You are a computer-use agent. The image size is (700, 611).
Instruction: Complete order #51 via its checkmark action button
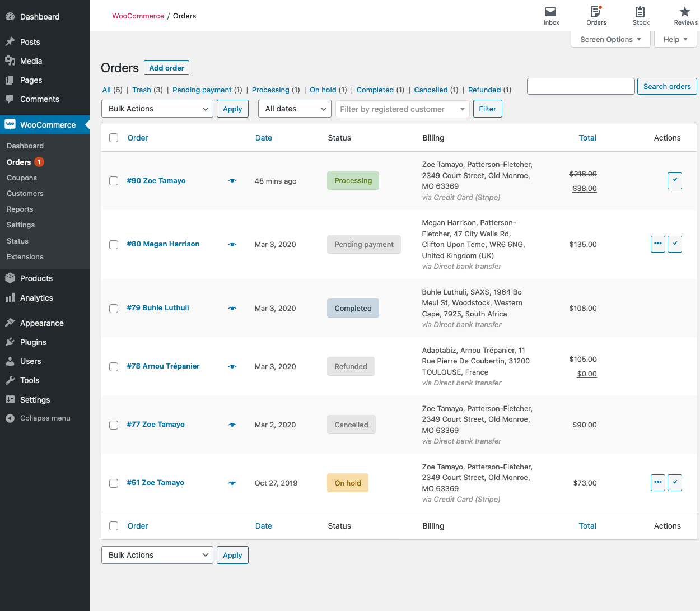pos(674,482)
